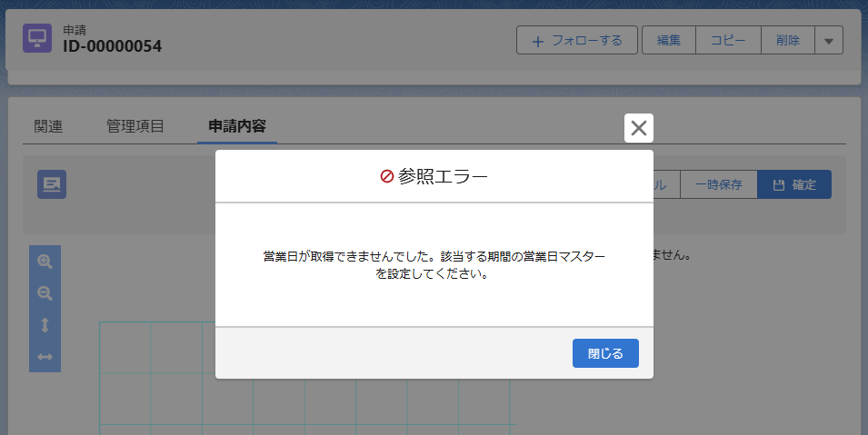Click the 一時保存 button
Screen dimensions: 868x435
tap(719, 184)
